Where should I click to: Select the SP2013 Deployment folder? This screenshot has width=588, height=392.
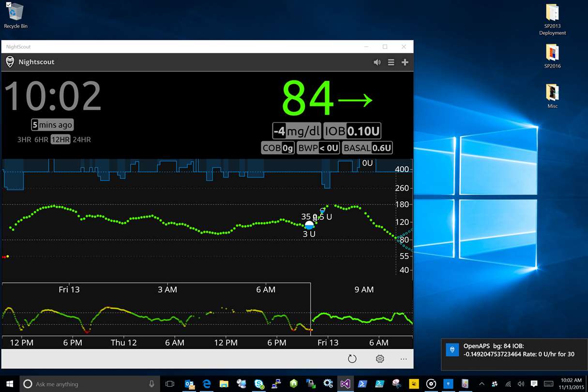point(552,19)
